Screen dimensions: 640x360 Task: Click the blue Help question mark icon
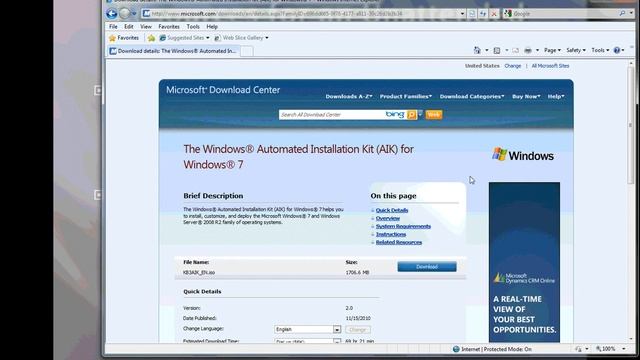pyautogui.click(x=617, y=50)
